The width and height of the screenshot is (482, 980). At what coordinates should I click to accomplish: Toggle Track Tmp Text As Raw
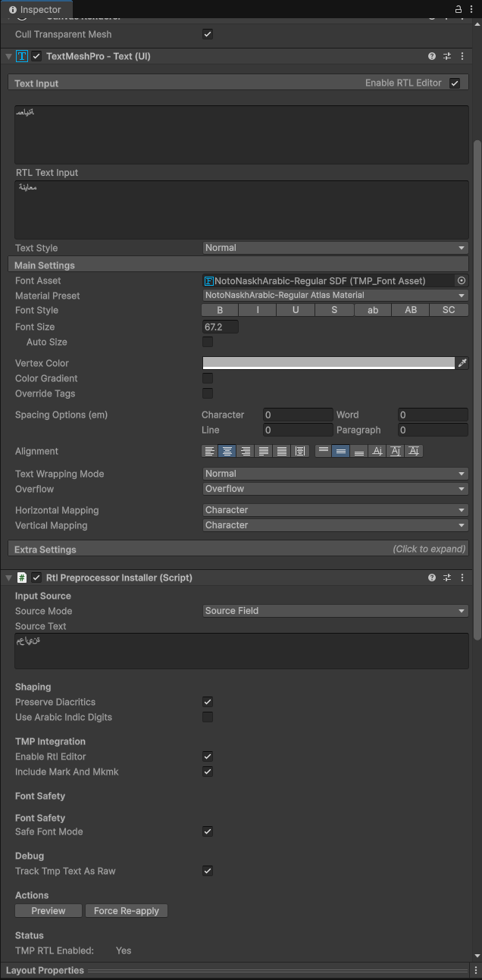point(208,871)
